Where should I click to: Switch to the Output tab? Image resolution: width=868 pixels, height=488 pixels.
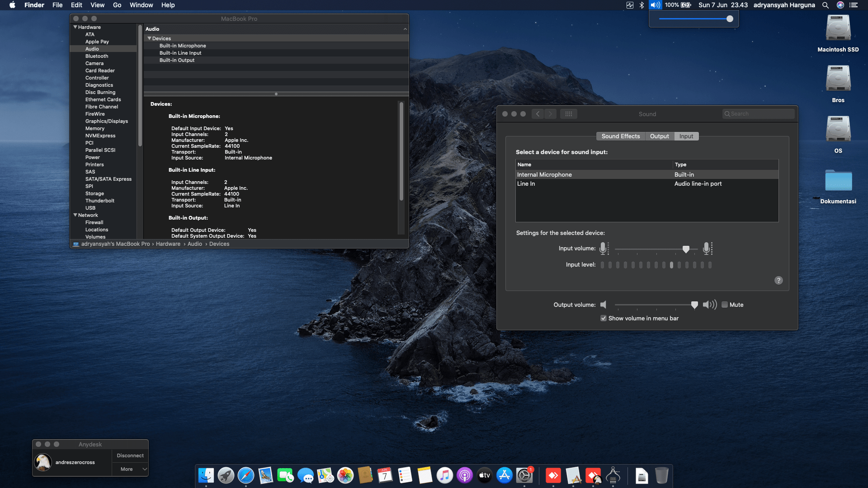click(659, 136)
